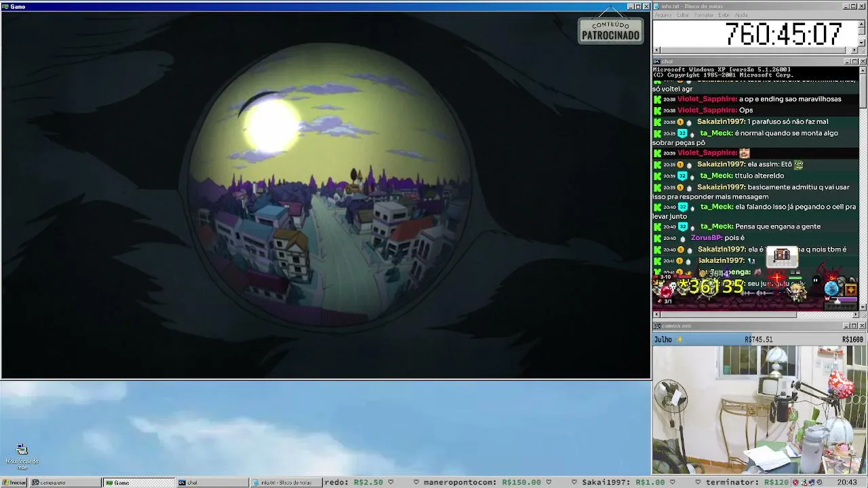Image resolution: width=868 pixels, height=488 pixels.
Task: Click the Conteúdo Patrocinado badge in Game
Action: (610, 30)
